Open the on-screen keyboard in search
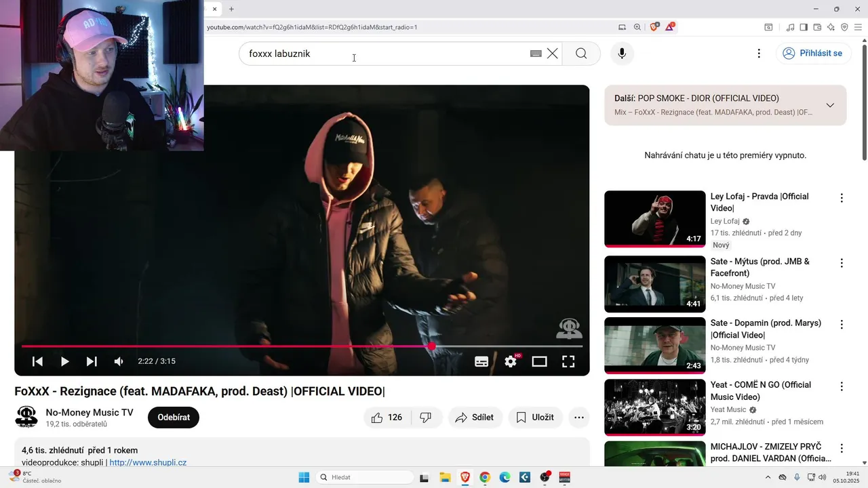Screen dimensions: 868x488 tap(536, 54)
